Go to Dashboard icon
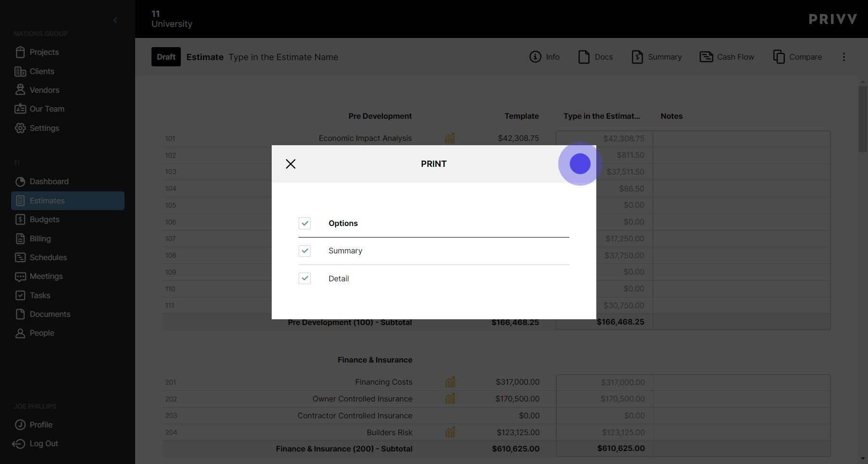868x464 pixels. 20,181
